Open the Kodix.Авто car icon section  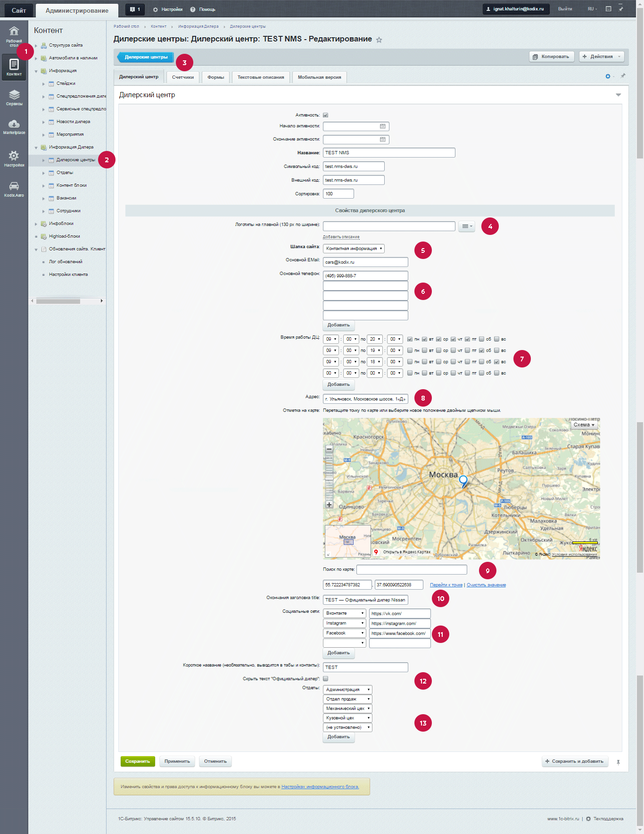(14, 189)
